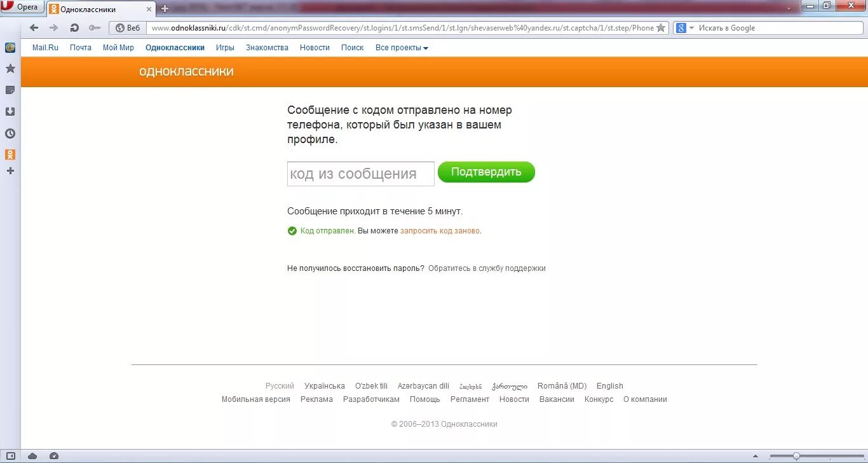Open Реклама footer link
Viewport: 868px width, 463px height.
pyautogui.click(x=316, y=399)
